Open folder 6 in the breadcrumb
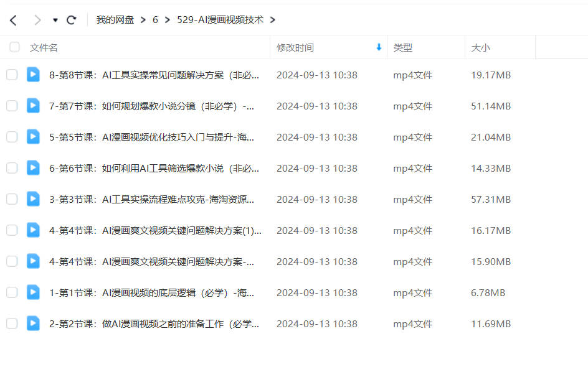This screenshot has height=372, width=588. click(155, 20)
